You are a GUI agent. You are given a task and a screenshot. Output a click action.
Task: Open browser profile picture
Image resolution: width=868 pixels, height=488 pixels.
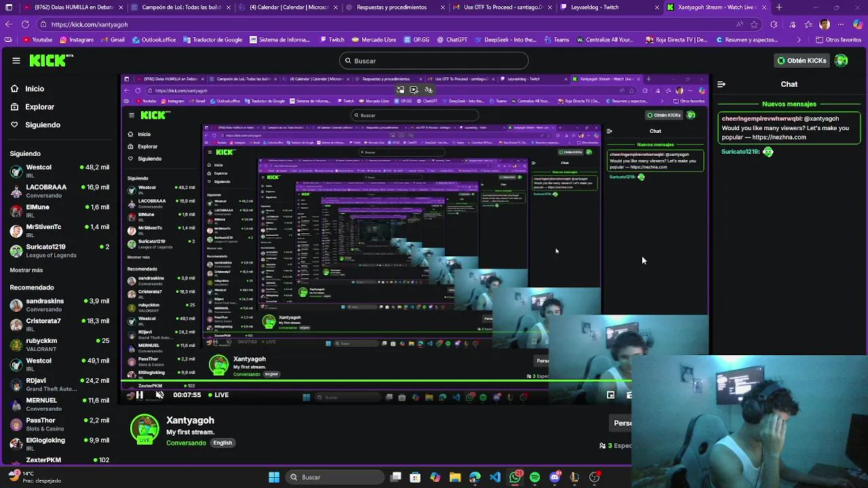[x=824, y=24]
